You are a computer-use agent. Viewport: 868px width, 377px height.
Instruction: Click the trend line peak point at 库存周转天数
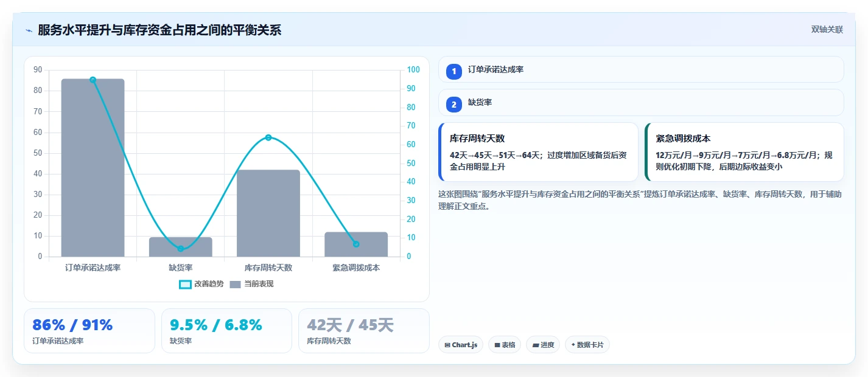click(x=268, y=137)
